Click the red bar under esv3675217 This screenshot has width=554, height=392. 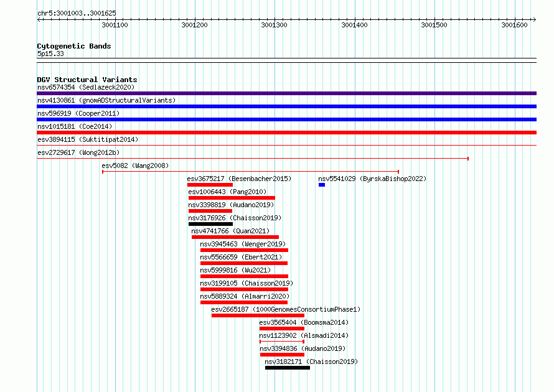coord(210,185)
